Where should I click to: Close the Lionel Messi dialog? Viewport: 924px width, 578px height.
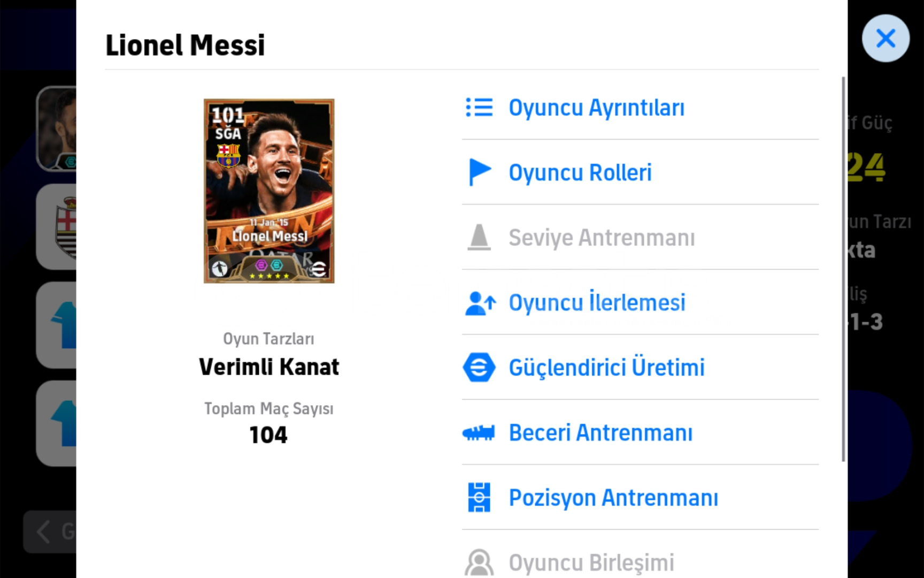click(x=885, y=38)
